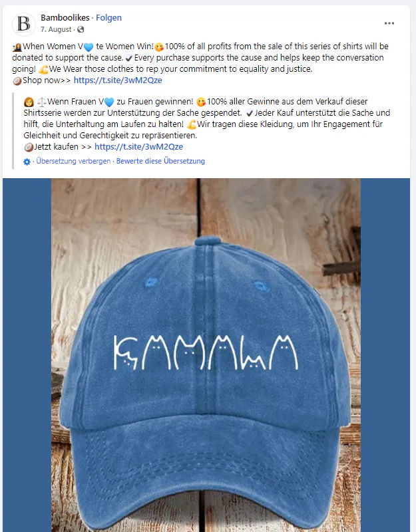This screenshot has width=416, height=532.
Task: Open shop link after 'Shop now>>'
Action: click(118, 81)
